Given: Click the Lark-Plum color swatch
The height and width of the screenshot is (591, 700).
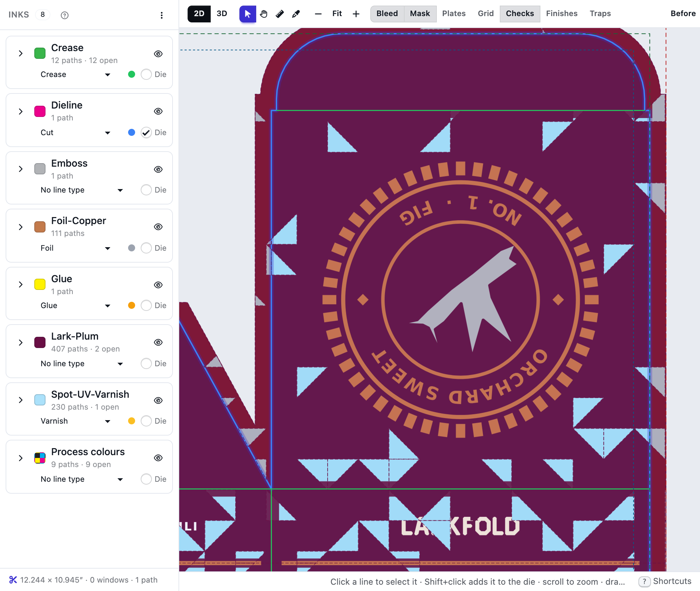Looking at the screenshot, I should pyautogui.click(x=40, y=342).
